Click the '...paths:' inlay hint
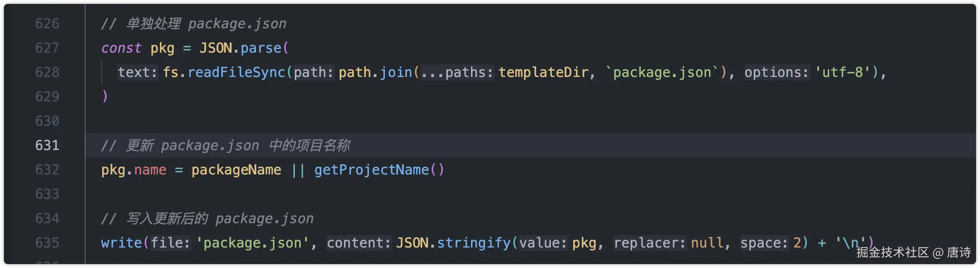 457,72
